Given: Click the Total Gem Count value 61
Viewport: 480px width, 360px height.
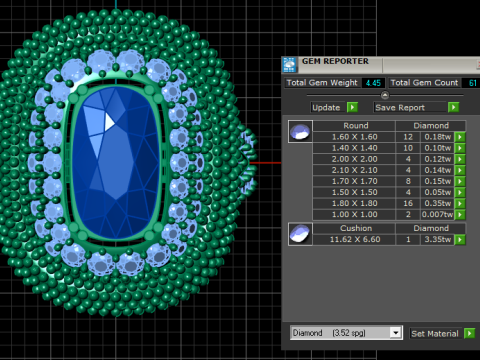Looking at the screenshot, I should pos(473,83).
